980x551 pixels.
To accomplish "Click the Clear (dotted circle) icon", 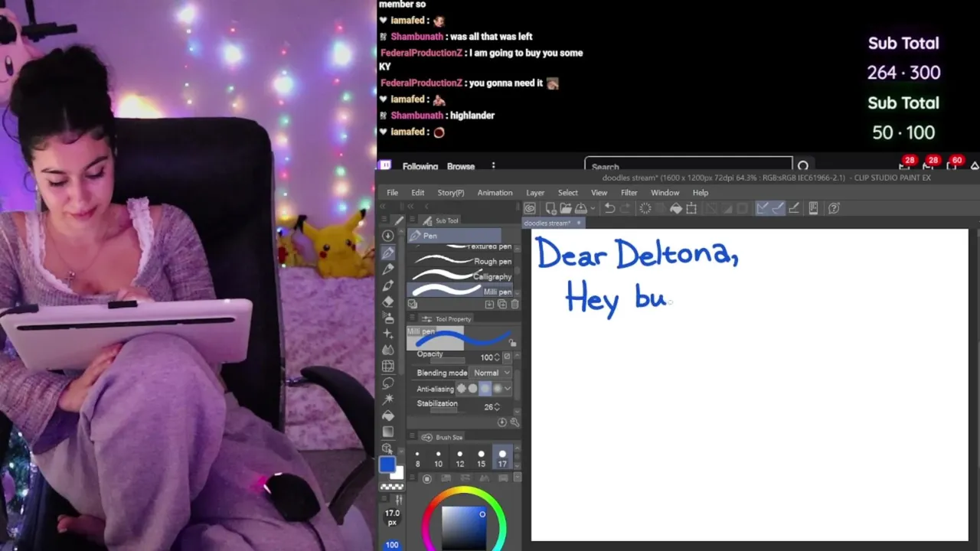I will [x=646, y=208].
